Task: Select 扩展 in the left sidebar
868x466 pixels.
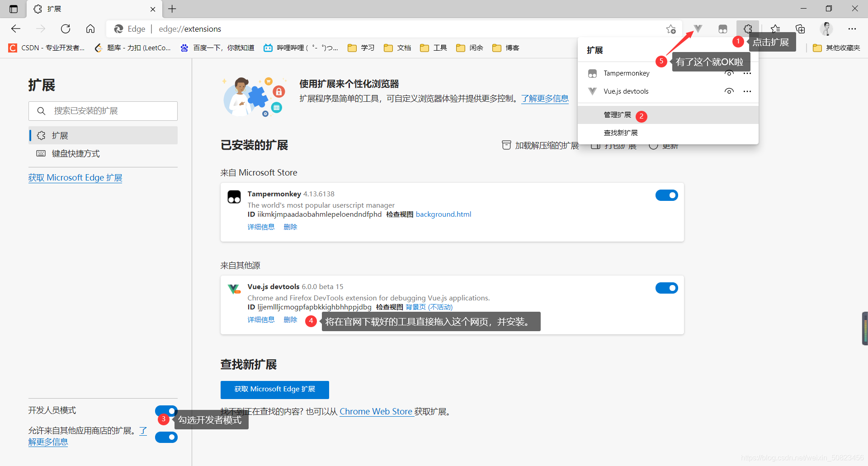Action: coord(103,135)
